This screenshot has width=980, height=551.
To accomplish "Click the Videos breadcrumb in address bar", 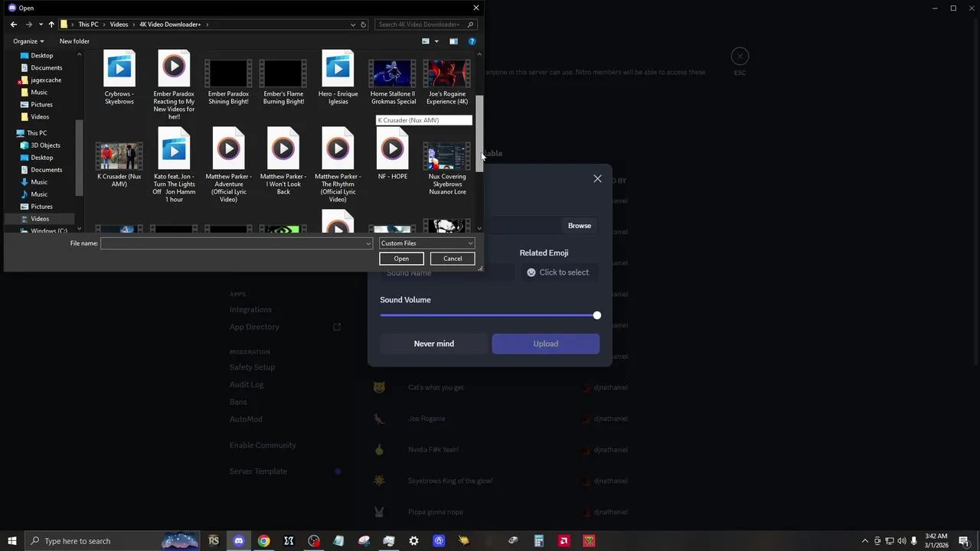I will [x=119, y=24].
